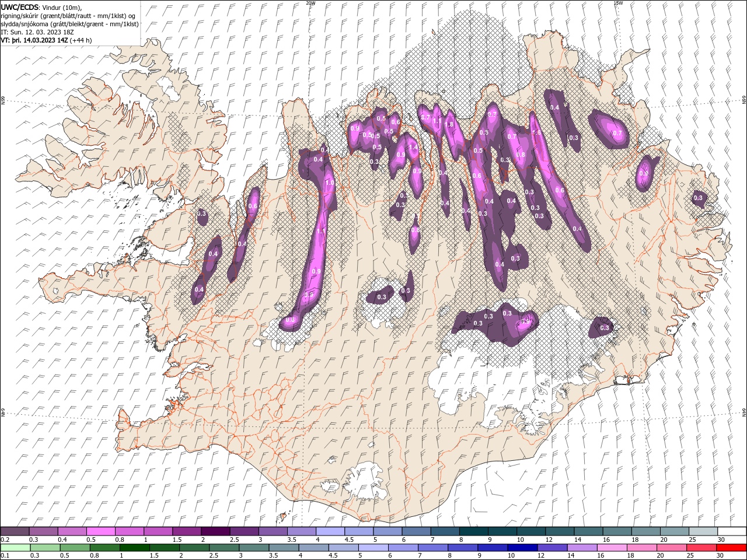Select the upper legend swatch labeled 18

pyautogui.click(x=646, y=531)
